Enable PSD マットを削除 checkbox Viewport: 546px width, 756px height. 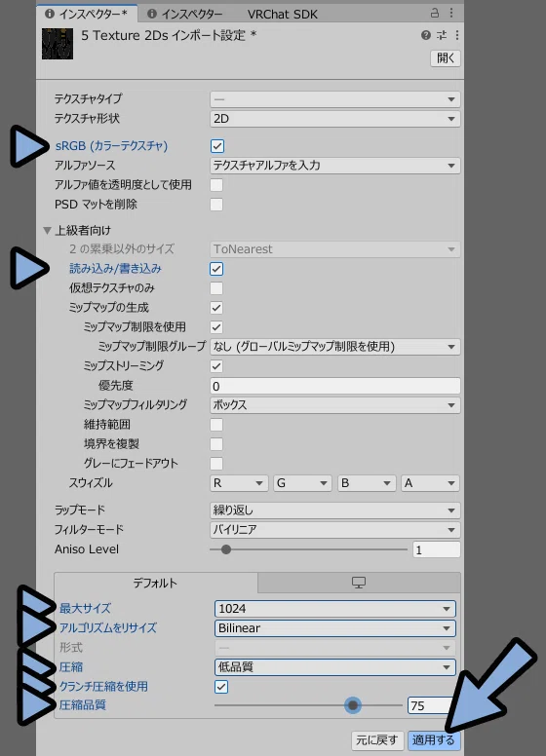pos(216,205)
